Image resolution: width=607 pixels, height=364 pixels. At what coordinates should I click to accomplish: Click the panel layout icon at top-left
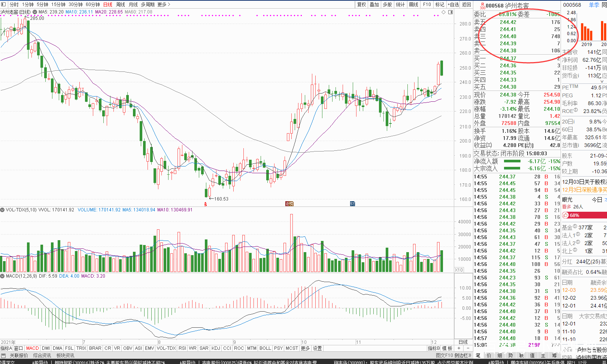point(4,4)
